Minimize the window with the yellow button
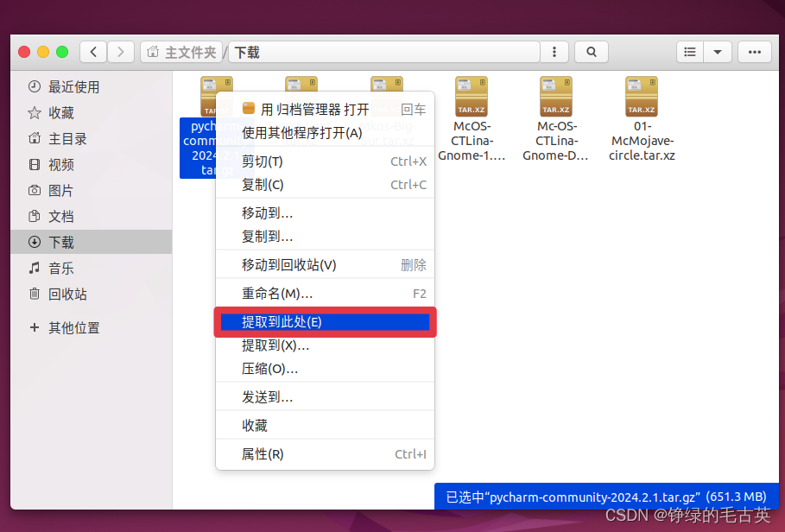785x532 pixels. point(43,52)
